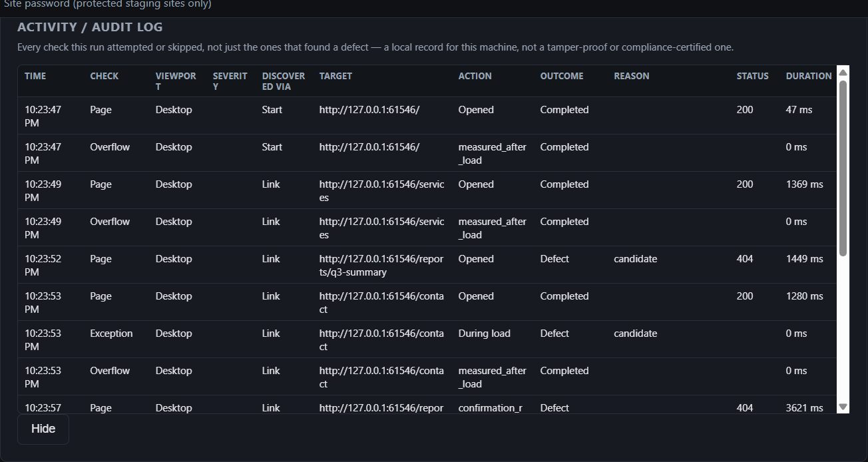Click the Completed outcome in the 1369 ms row
The height and width of the screenshot is (462, 868).
click(564, 184)
